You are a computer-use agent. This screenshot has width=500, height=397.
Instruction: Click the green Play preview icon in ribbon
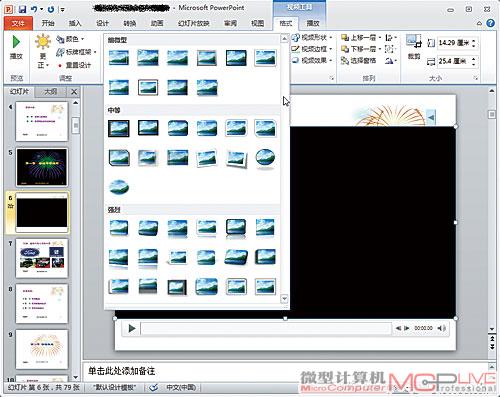pyautogui.click(x=16, y=42)
